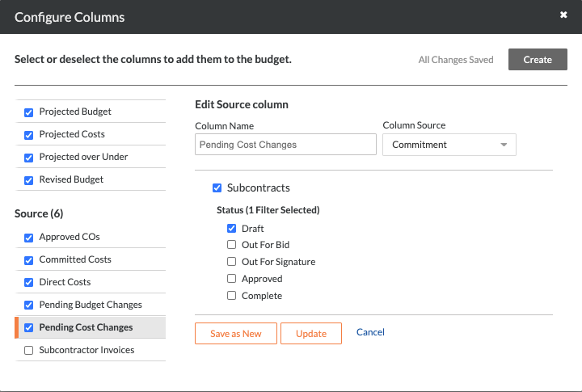Select the Projected over Under label
The height and width of the screenshot is (392, 582).
point(83,157)
